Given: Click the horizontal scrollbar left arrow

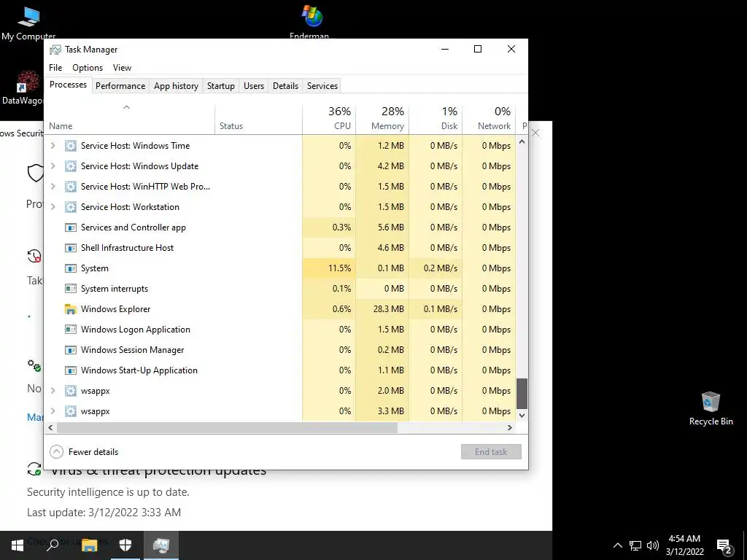Looking at the screenshot, I should point(51,427).
